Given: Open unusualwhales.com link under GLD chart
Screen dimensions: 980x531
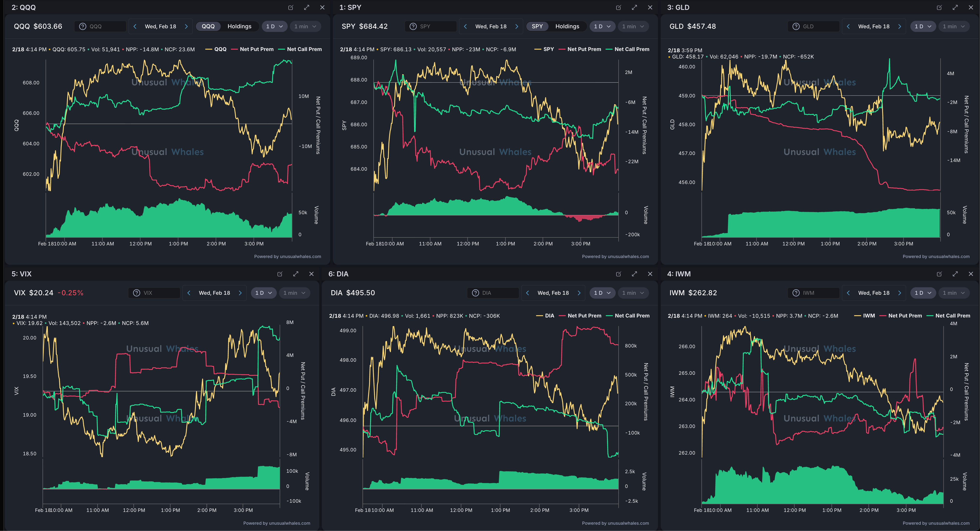Looking at the screenshot, I should (949, 257).
